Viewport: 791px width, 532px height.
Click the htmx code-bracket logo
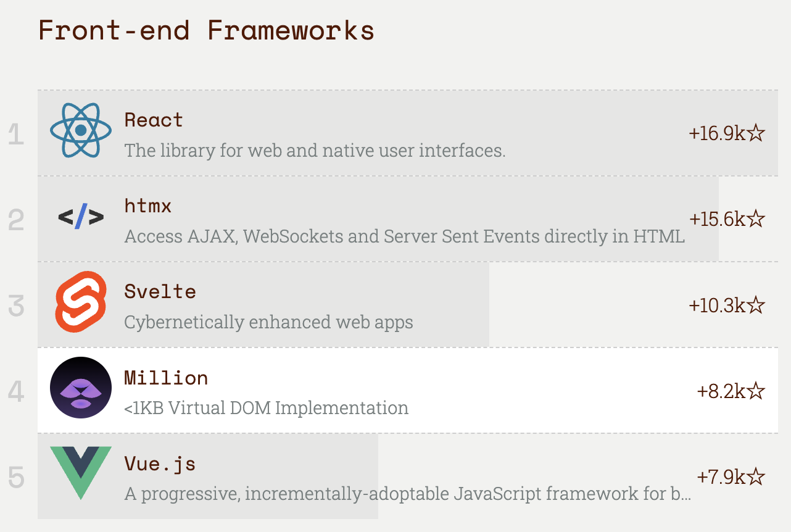click(x=81, y=217)
